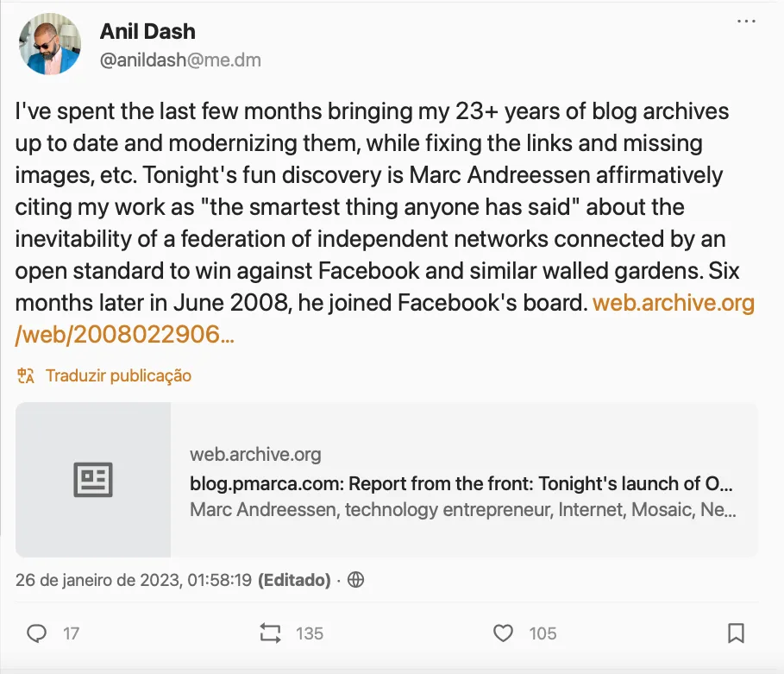The height and width of the screenshot is (674, 784).
Task: Open the 26 de janeiro de 2023 timestamp
Action: 134,581
